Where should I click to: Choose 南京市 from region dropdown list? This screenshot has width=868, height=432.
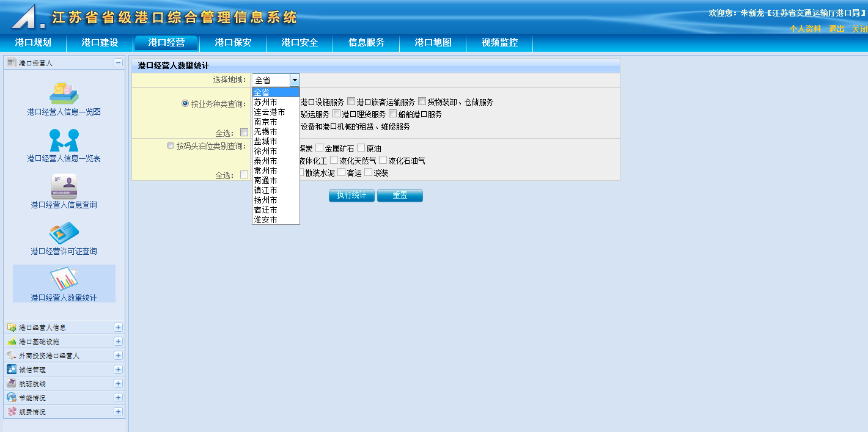click(x=266, y=122)
